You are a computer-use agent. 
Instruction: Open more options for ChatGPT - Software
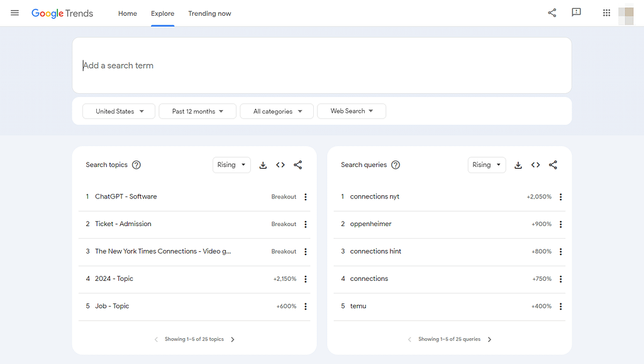point(306,197)
